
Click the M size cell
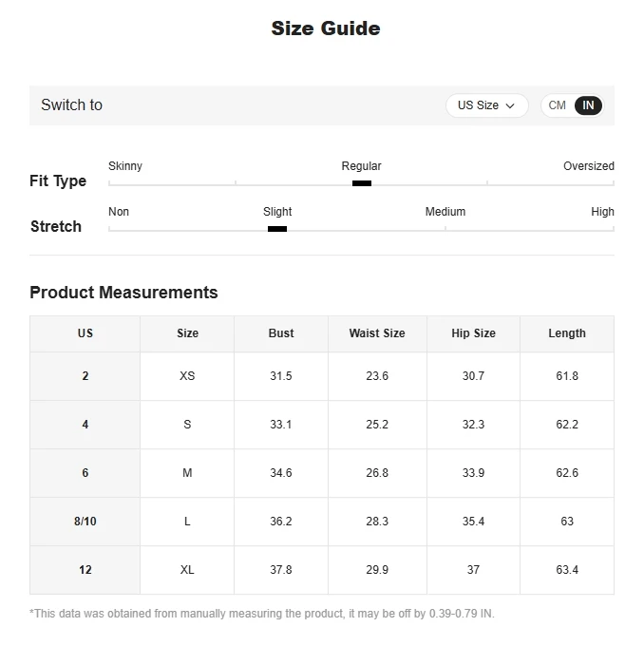[x=187, y=473]
